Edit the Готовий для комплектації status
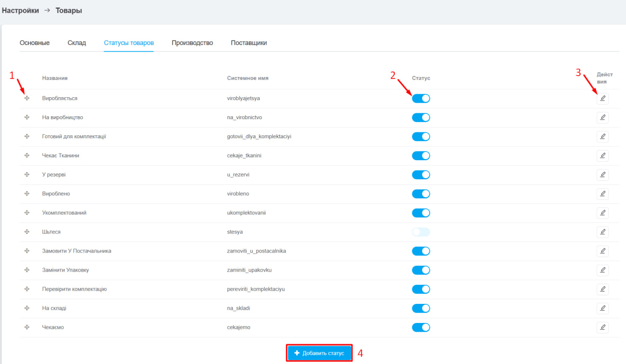The width and height of the screenshot is (626, 364). 603,136
